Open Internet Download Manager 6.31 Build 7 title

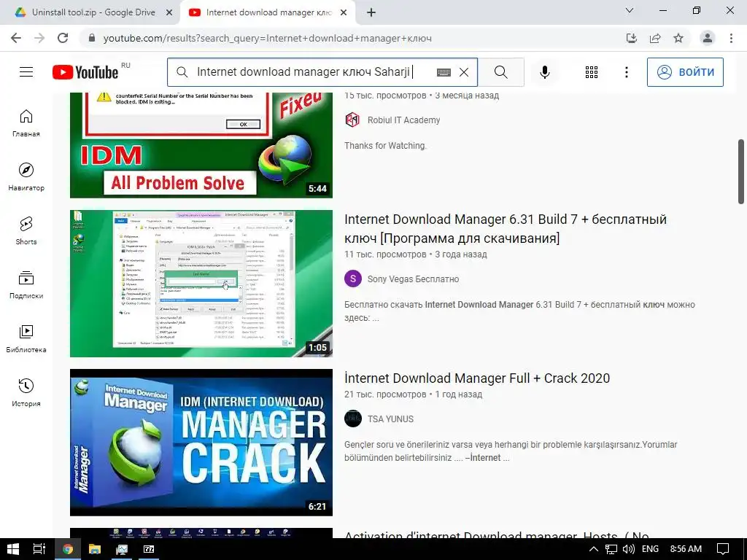click(x=506, y=228)
